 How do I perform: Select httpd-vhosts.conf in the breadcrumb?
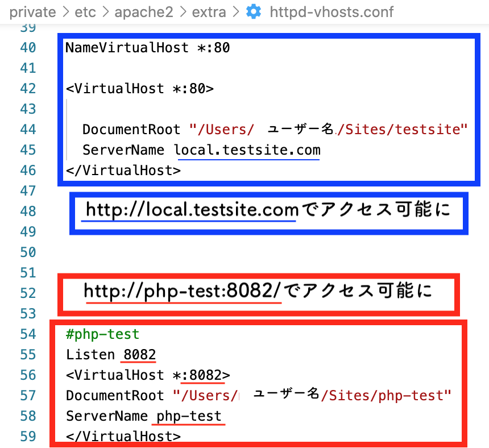click(331, 13)
